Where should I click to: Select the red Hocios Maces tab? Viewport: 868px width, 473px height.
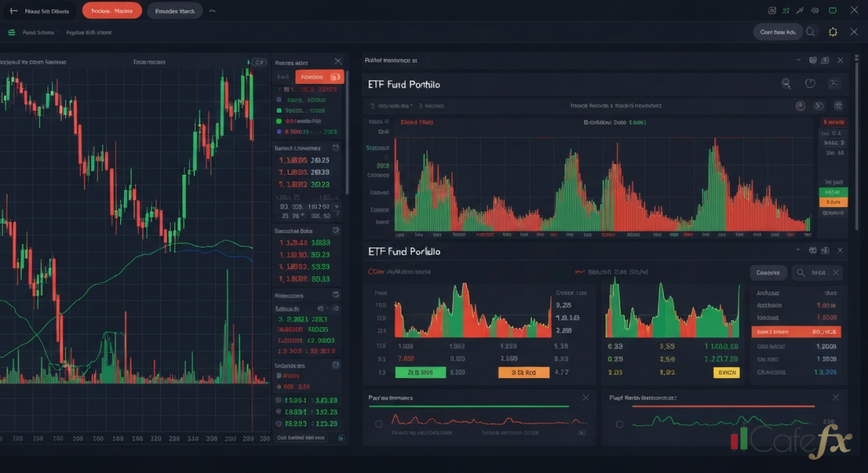click(111, 10)
